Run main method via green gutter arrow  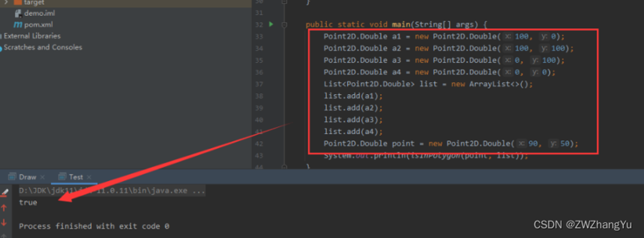[271, 24]
